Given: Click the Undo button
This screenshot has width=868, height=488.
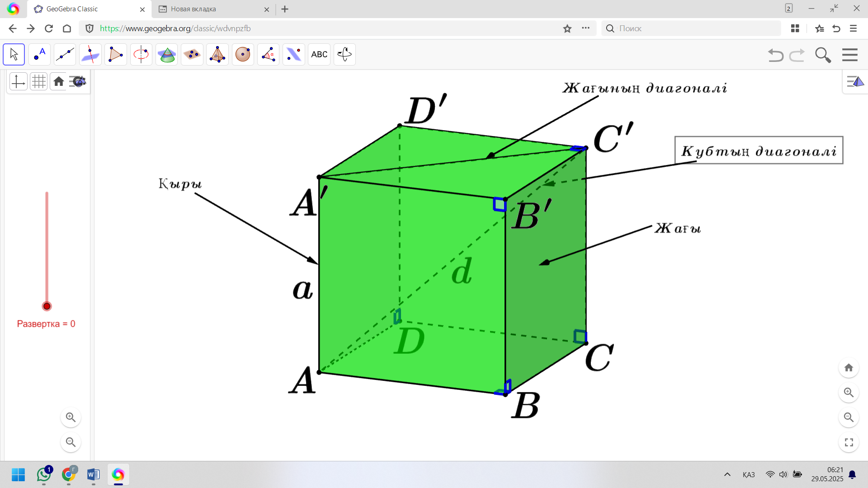Looking at the screenshot, I should [x=776, y=55].
